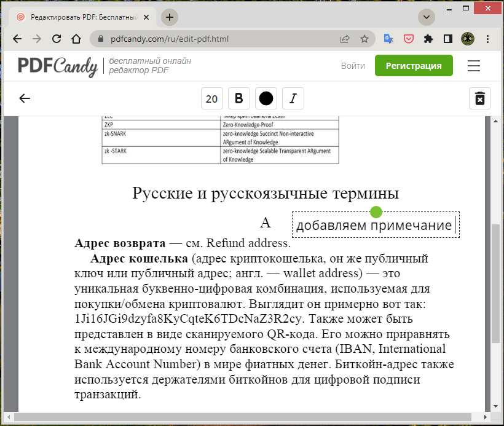504x426 pixels.
Task: Go back with the editor's left arrow
Action: [25, 98]
